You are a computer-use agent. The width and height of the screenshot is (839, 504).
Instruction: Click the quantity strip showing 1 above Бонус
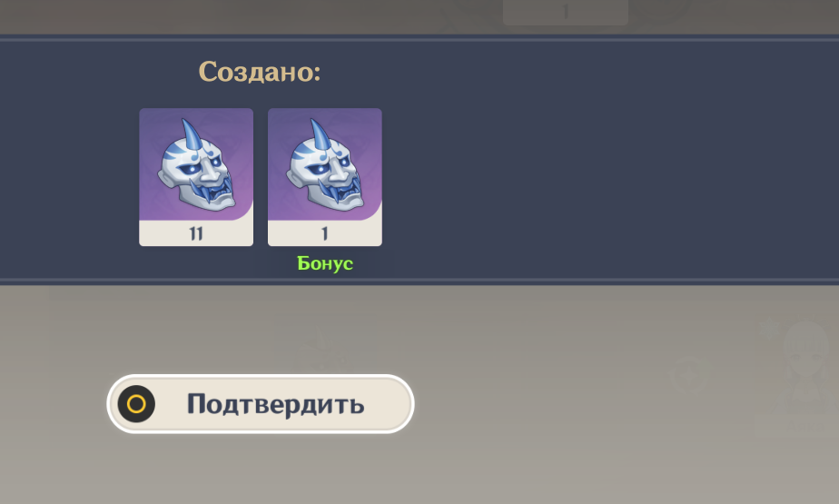325,233
